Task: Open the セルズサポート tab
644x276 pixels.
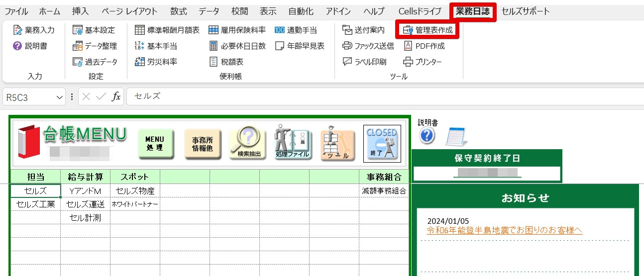Action: [x=526, y=11]
